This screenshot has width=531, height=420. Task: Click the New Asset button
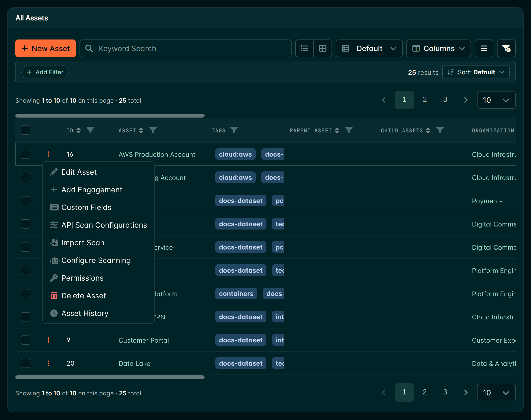point(46,49)
